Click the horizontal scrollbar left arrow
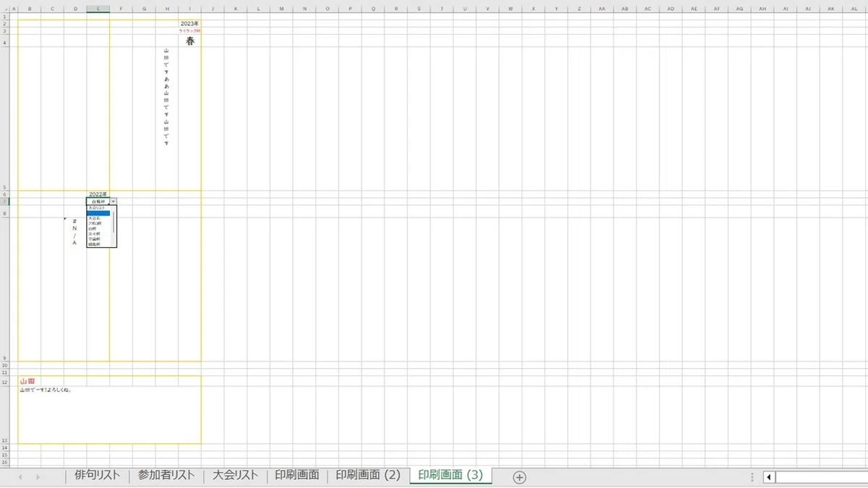The height and width of the screenshot is (488, 868). click(x=770, y=476)
